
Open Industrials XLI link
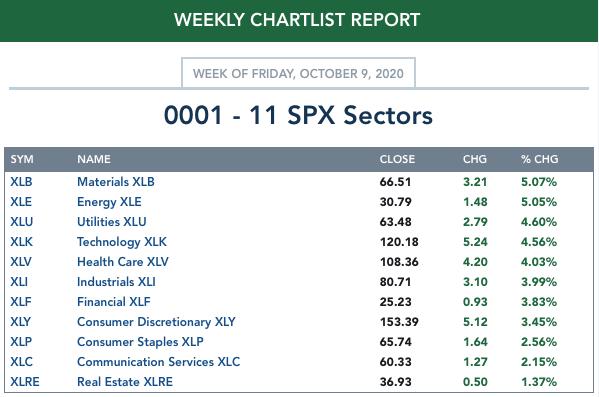(x=116, y=282)
